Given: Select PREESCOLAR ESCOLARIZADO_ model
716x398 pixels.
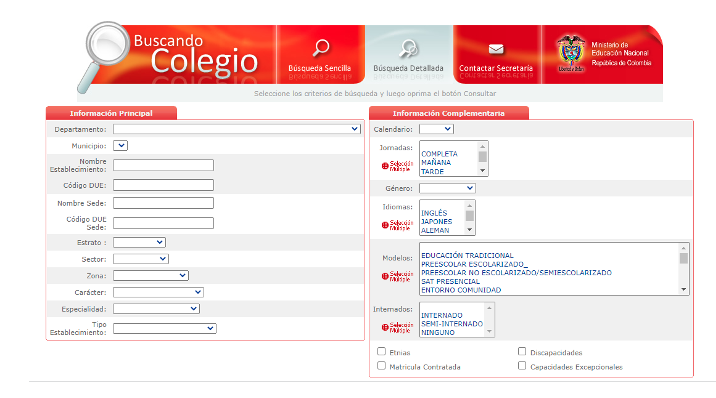Looking at the screenshot, I should tap(474, 264).
